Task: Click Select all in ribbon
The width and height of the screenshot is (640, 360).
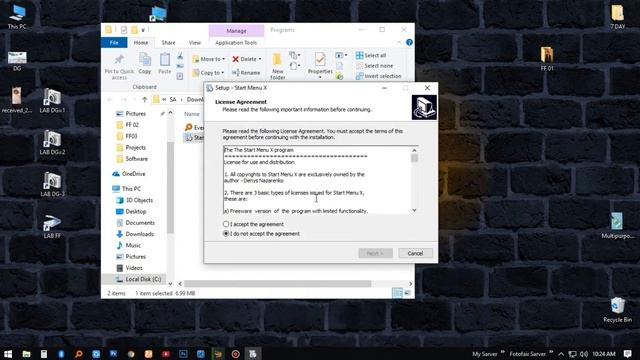Action: point(371,56)
